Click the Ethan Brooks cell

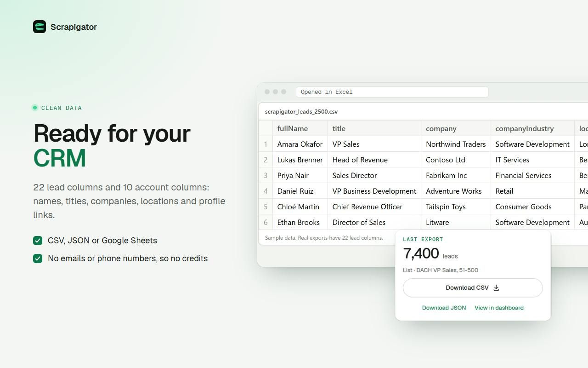coord(300,222)
